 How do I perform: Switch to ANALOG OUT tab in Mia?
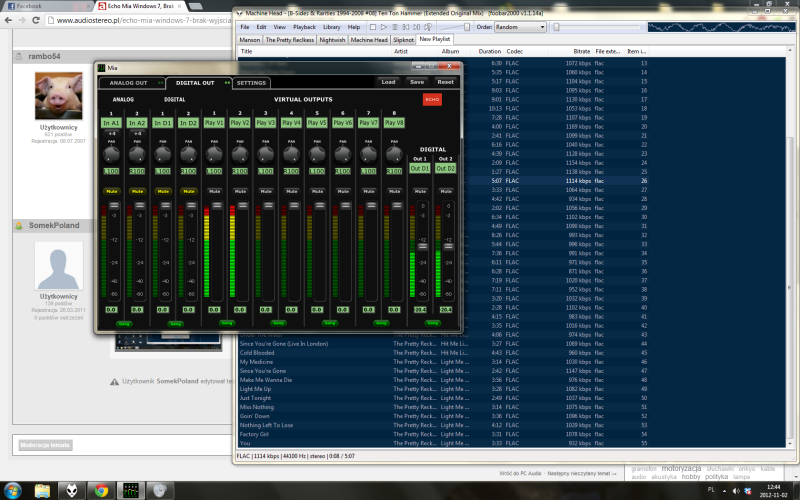[131, 83]
